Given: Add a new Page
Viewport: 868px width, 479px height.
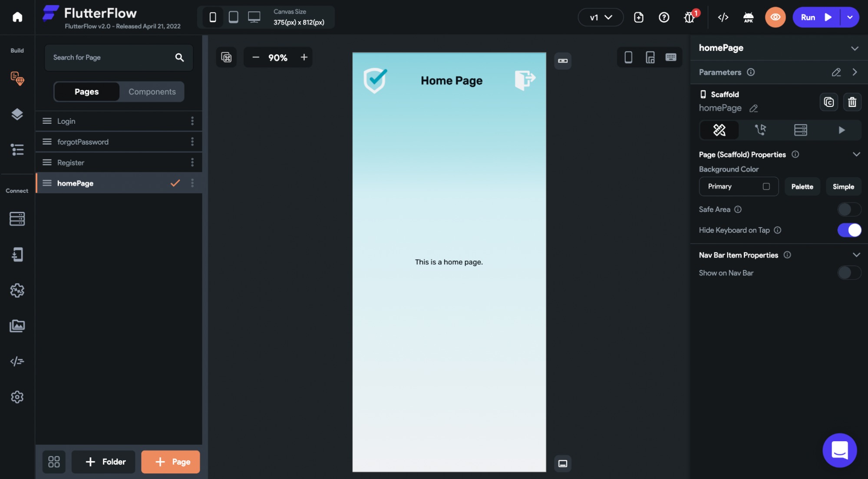Looking at the screenshot, I should point(171,462).
